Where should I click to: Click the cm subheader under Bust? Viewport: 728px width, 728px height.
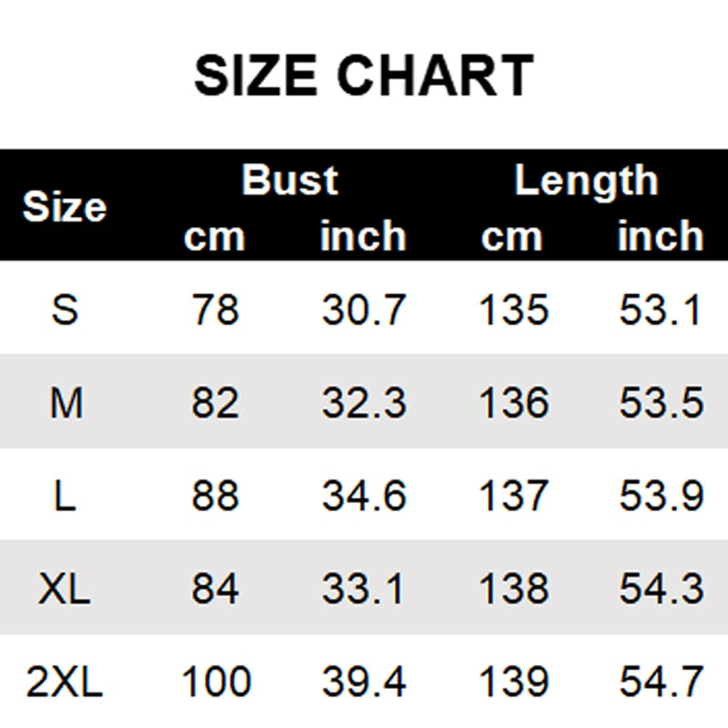click(x=215, y=237)
